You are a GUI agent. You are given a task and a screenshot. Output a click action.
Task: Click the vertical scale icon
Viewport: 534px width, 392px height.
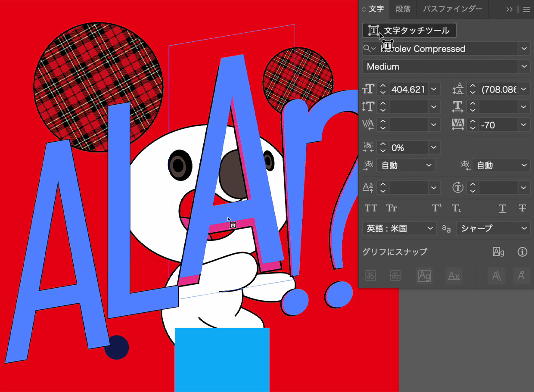[x=369, y=107]
